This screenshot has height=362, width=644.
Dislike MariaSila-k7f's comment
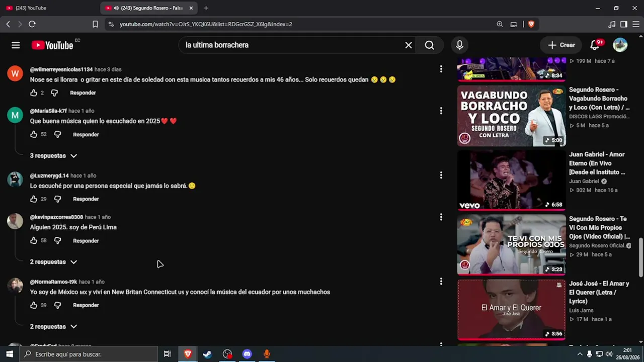(x=57, y=134)
